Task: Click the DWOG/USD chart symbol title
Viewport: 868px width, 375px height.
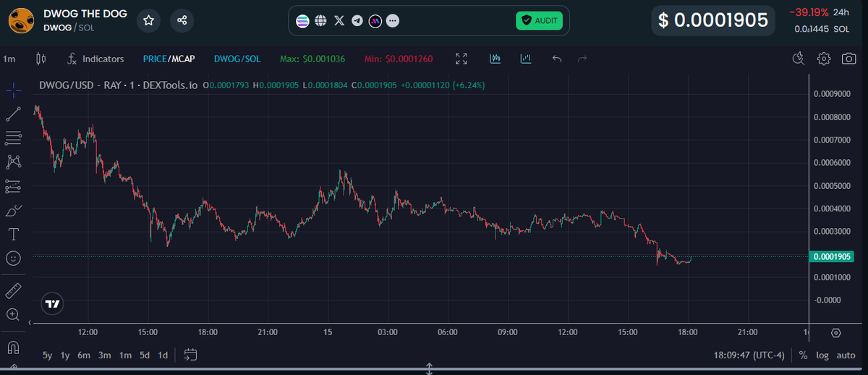Action: pyautogui.click(x=119, y=85)
